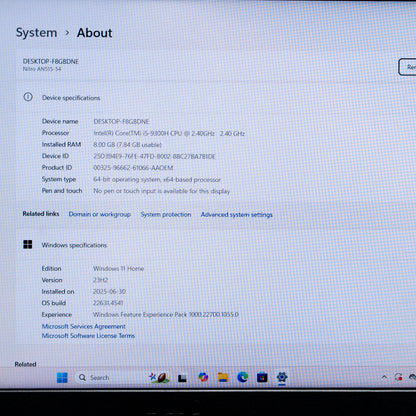Click the red-dot system tray icon

click(398, 377)
